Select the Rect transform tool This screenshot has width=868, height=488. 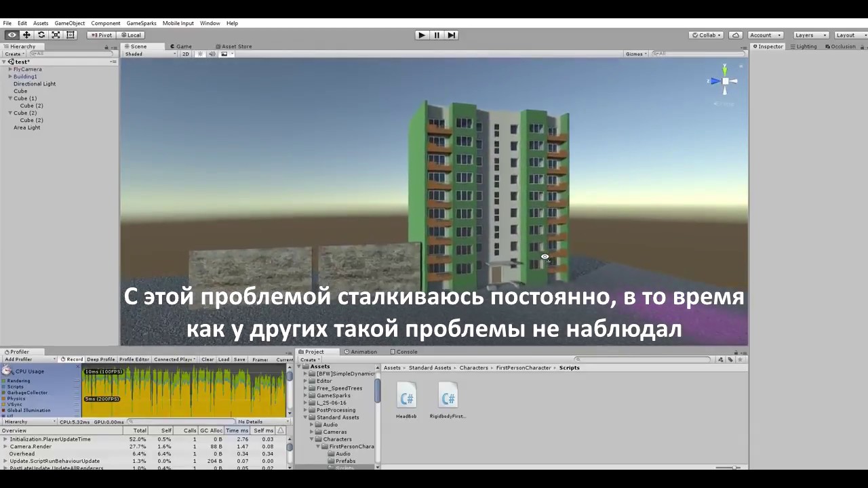[71, 35]
